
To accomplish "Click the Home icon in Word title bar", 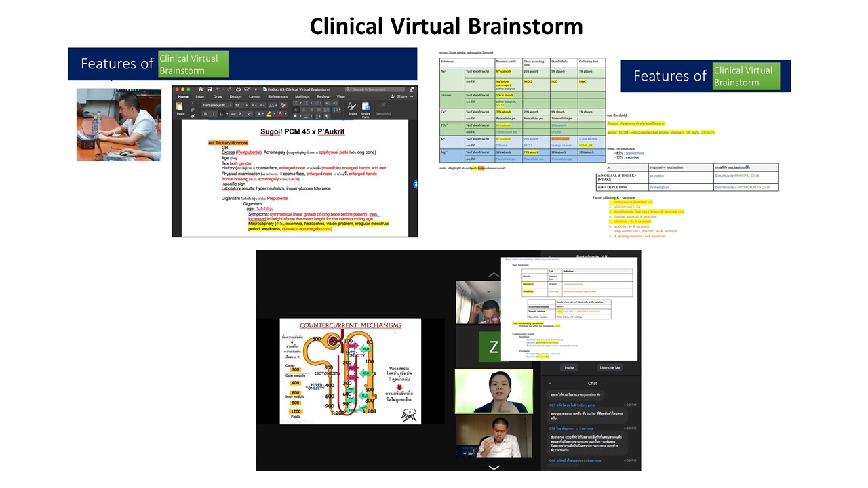I will 201,89.
